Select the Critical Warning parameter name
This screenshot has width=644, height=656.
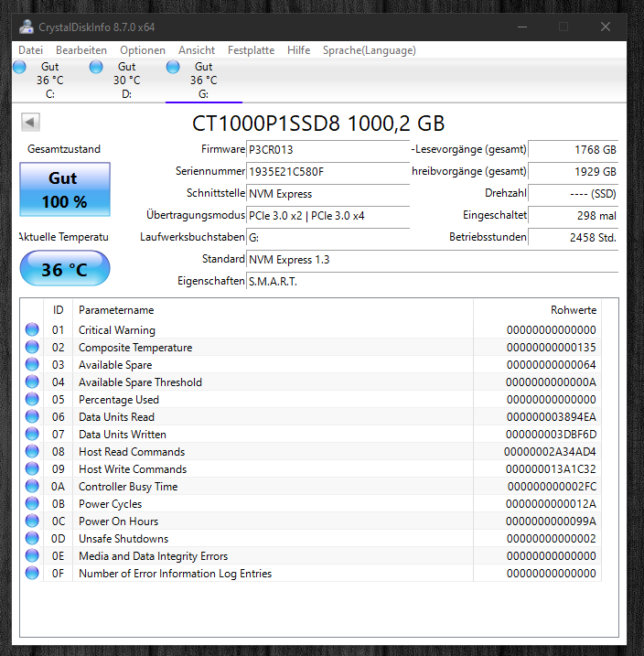[x=117, y=330]
